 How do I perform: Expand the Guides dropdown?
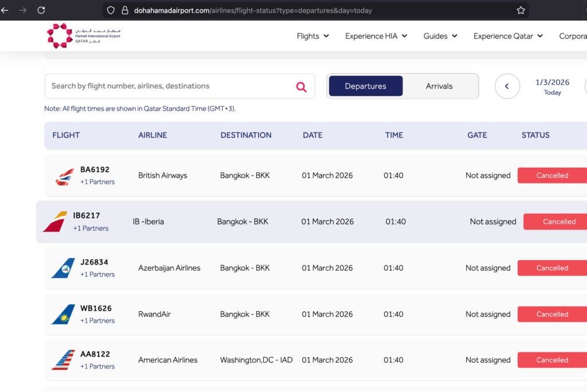(439, 36)
